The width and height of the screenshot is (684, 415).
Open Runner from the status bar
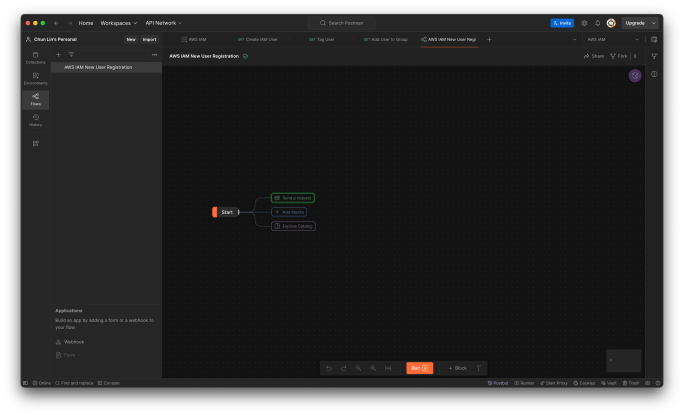pos(524,383)
